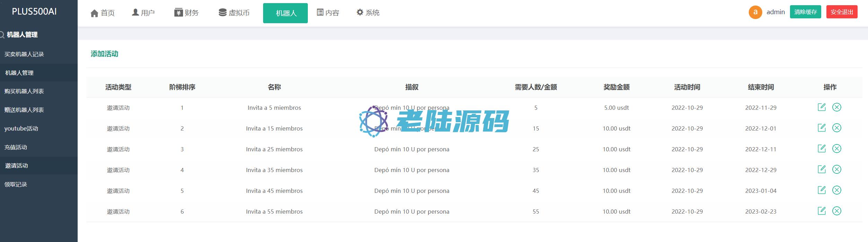Click delete icon for Invita a 5 miembros
This screenshot has height=242, width=868.
(836, 107)
